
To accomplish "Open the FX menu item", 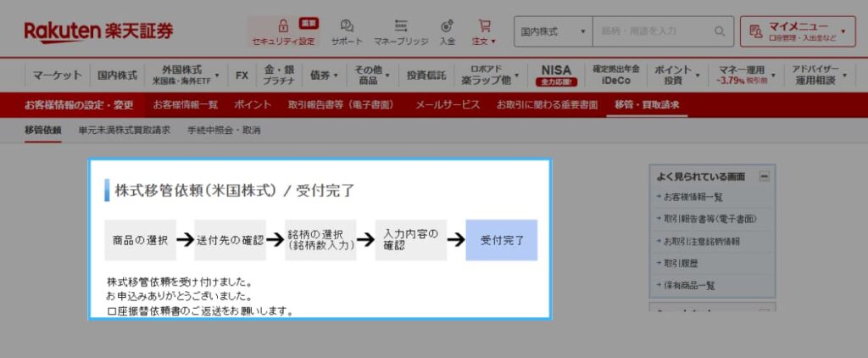I will pyautogui.click(x=242, y=75).
